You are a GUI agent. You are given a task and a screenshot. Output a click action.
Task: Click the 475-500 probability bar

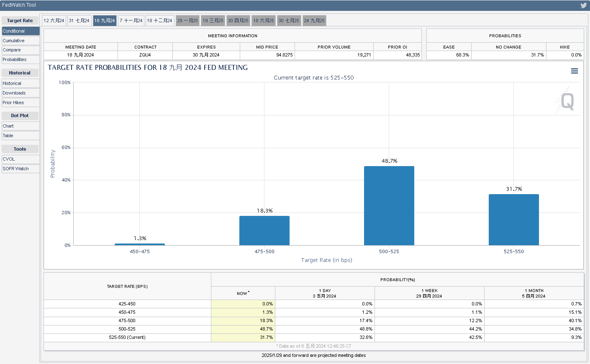(264, 231)
